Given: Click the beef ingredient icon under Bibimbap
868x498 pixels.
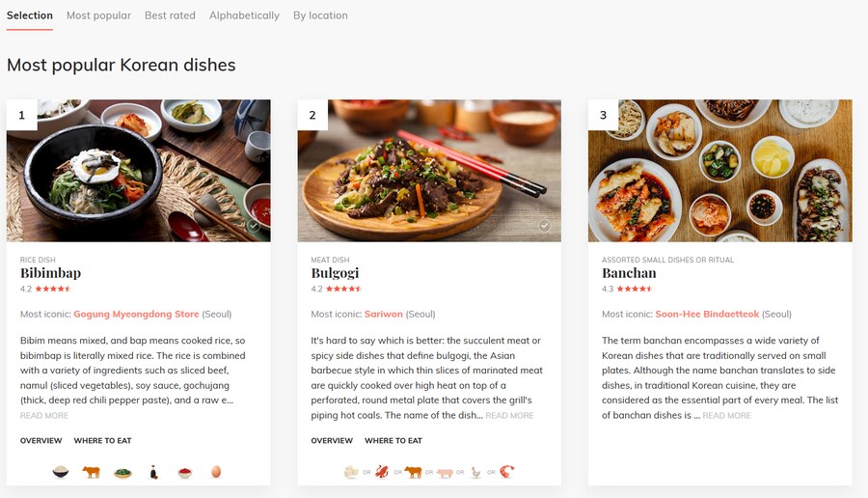Looking at the screenshot, I should point(92,472).
